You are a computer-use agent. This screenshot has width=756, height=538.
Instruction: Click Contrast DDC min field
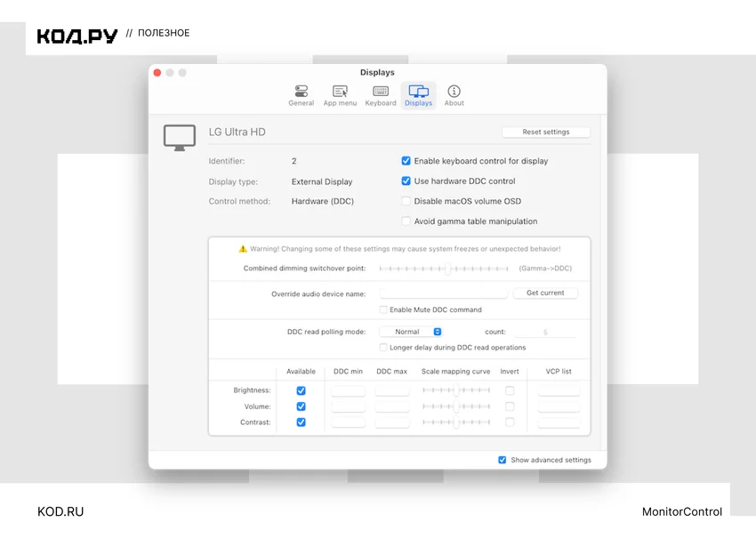point(348,422)
